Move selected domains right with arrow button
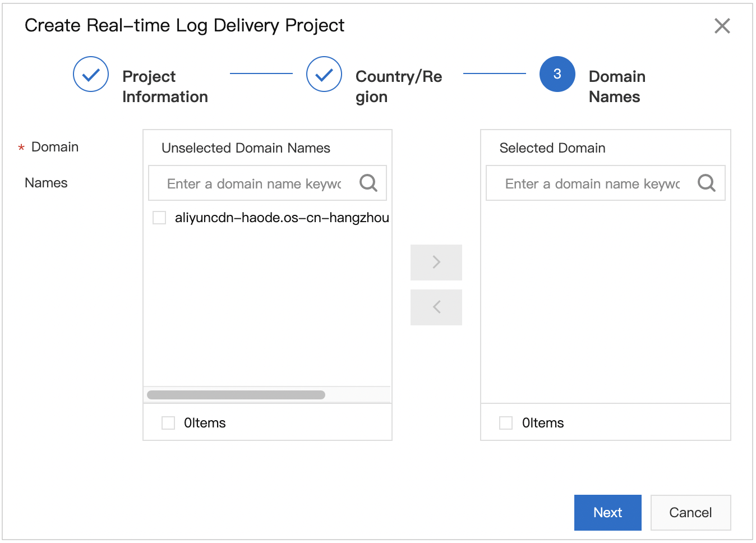756x543 pixels. tap(436, 262)
